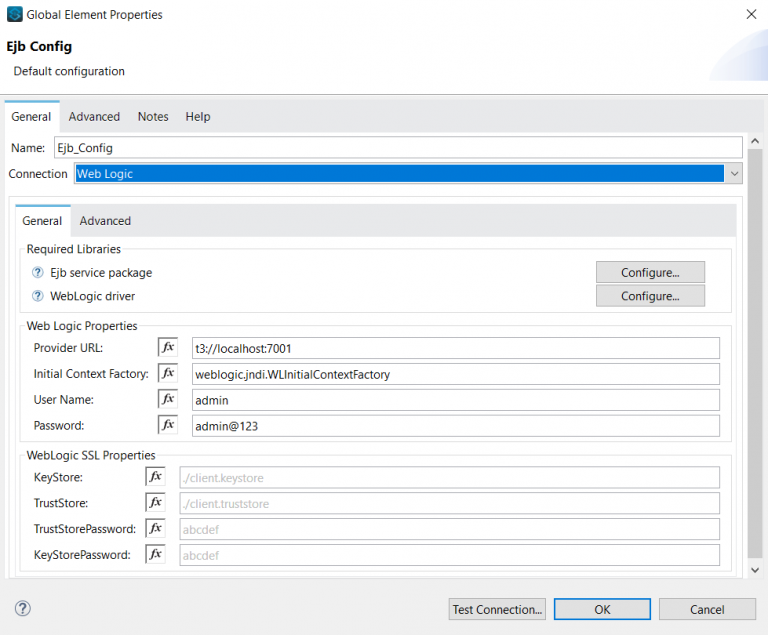
Task: Click the Cancel button
Action: [x=707, y=609]
